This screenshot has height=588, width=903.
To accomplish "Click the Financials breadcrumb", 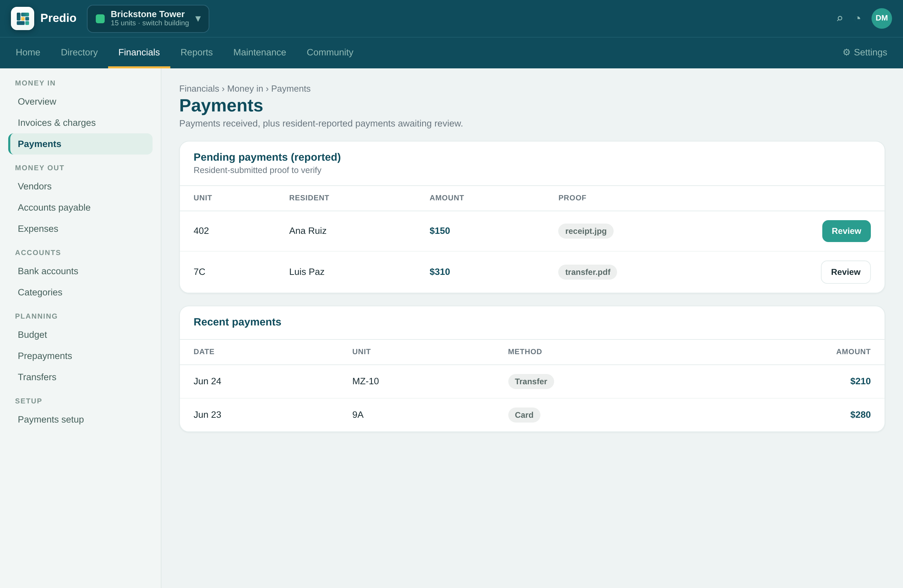I will click(x=199, y=89).
